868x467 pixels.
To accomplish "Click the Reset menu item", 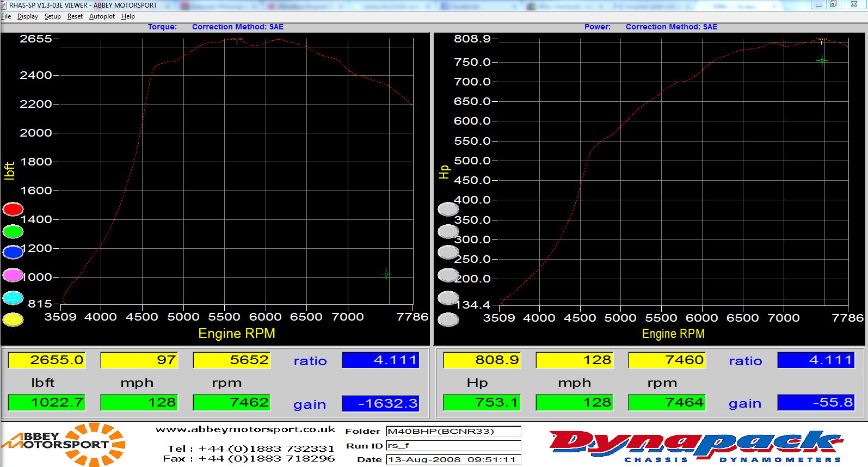I will click(75, 16).
